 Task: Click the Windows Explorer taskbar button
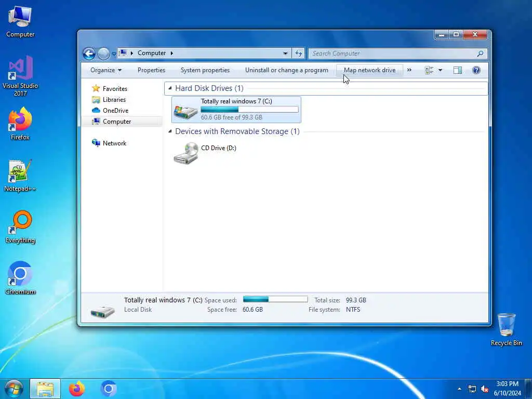pyautogui.click(x=45, y=389)
